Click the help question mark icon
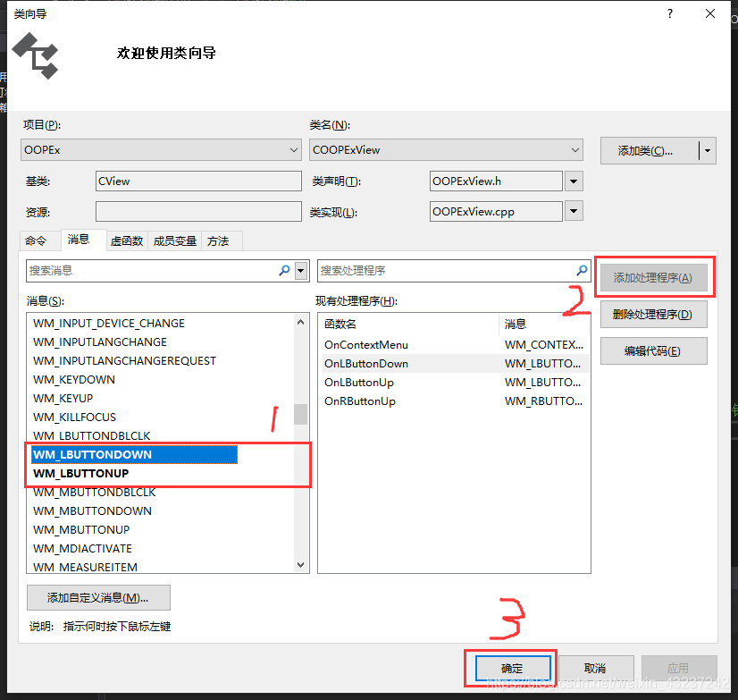Viewport: 738px width, 700px height. pyautogui.click(x=670, y=13)
